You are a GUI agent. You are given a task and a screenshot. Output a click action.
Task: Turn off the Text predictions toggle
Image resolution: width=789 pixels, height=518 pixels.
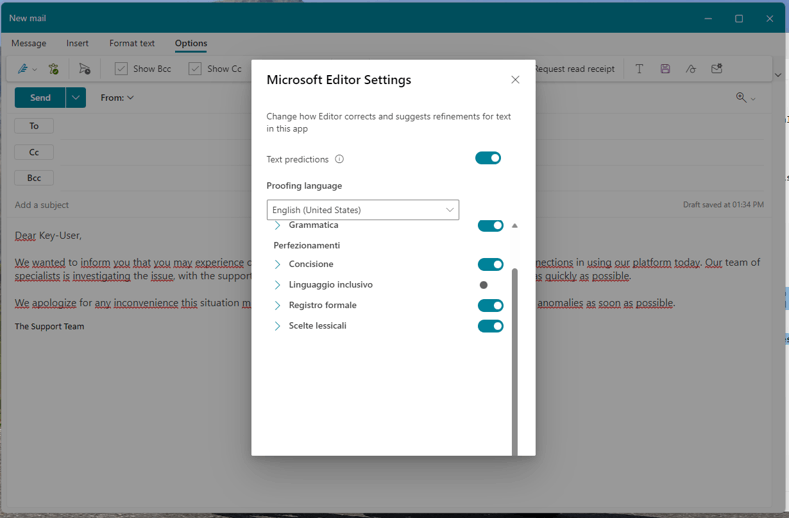pyautogui.click(x=488, y=158)
